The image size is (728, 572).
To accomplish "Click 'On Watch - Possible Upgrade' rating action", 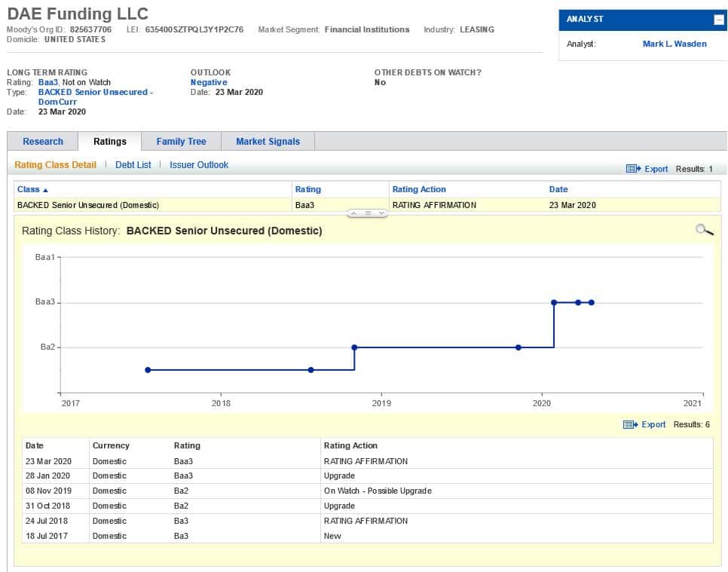I will [x=378, y=491].
